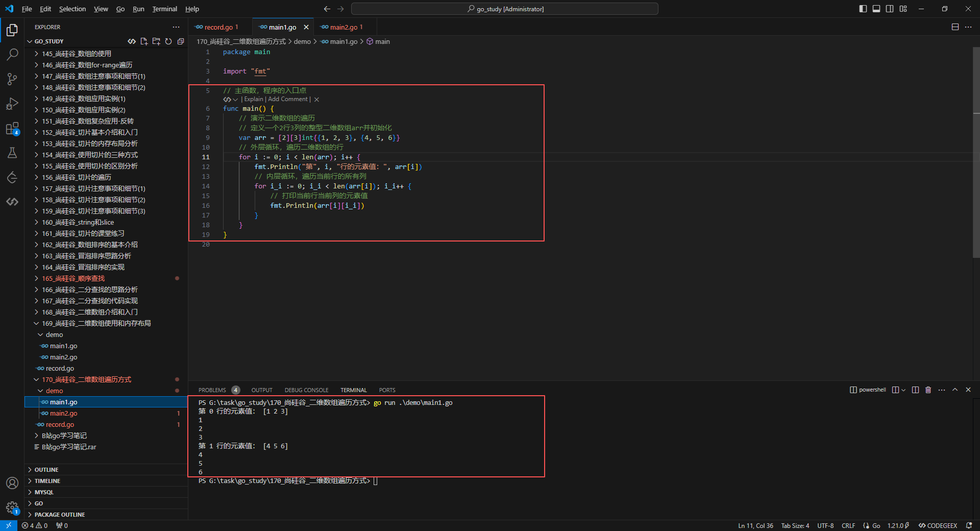Close the main1.go editor tab

tap(306, 27)
